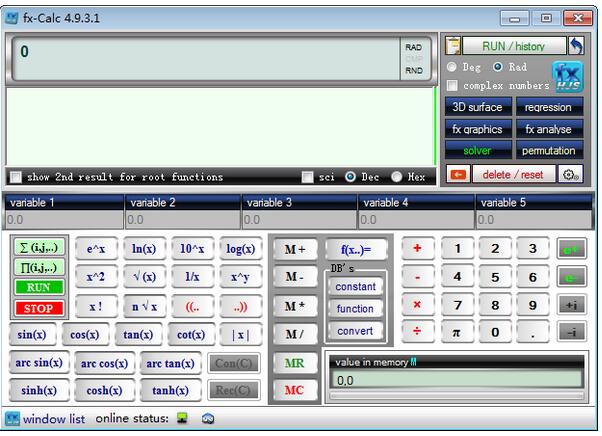Click the globe icon in status bar
The width and height of the screenshot is (602, 436).
(208, 418)
